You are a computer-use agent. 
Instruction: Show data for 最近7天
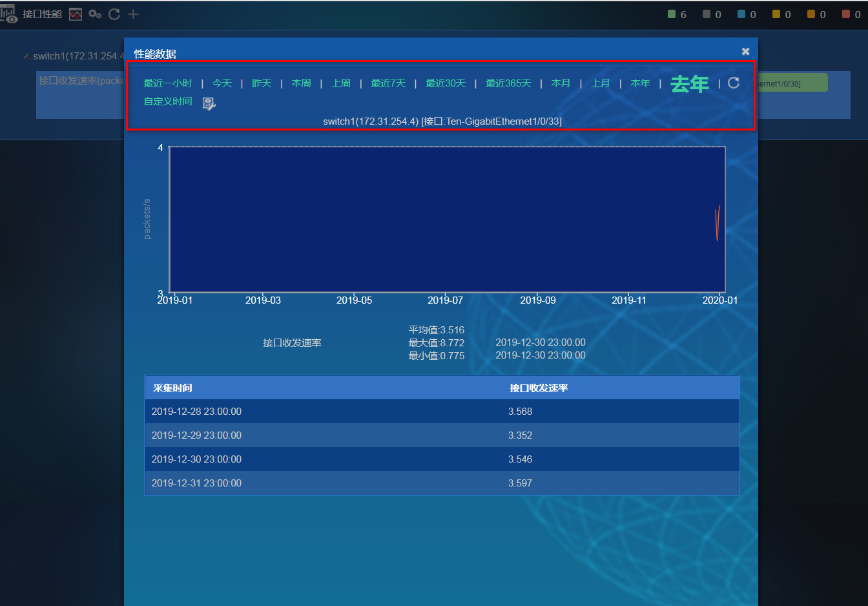click(388, 83)
